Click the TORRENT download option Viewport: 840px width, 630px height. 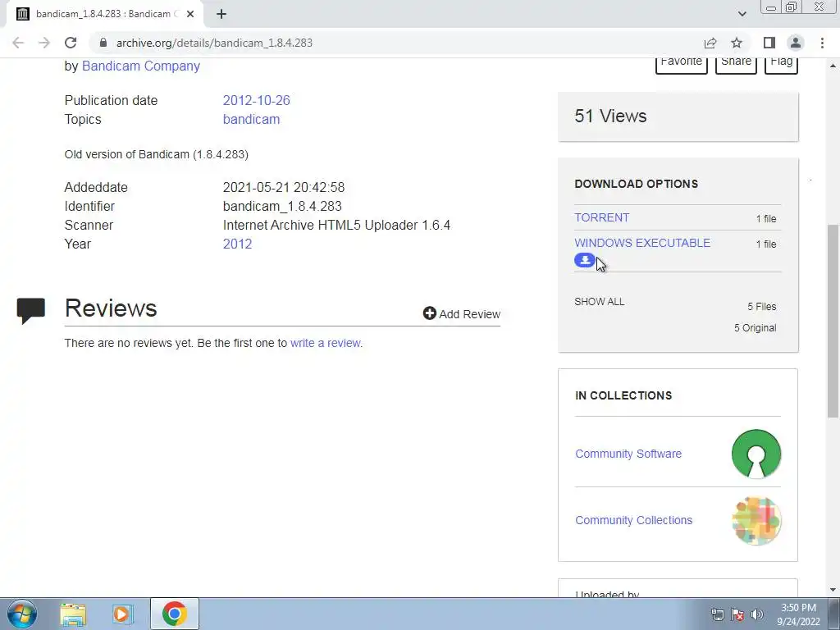601,217
